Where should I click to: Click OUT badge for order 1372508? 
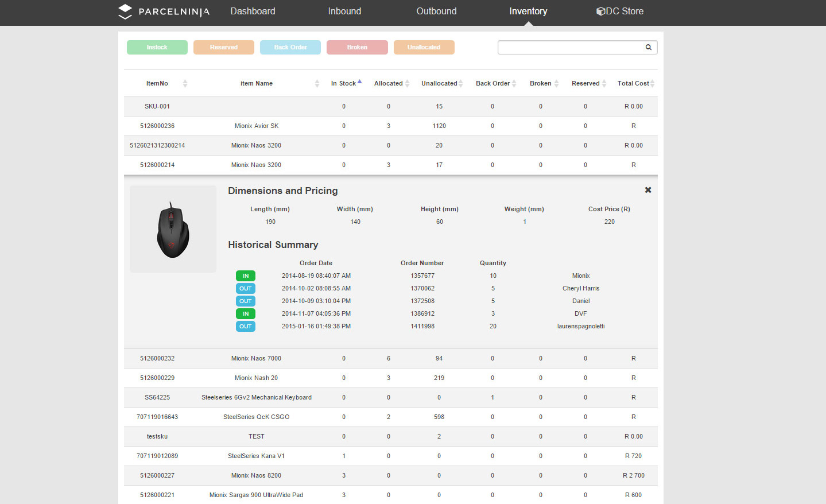[246, 301]
